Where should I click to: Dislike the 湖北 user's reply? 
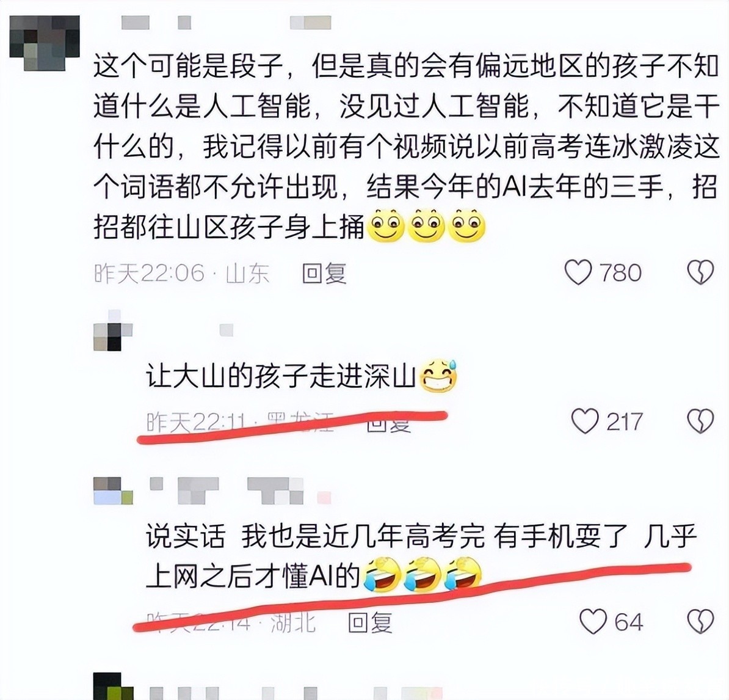(700, 621)
